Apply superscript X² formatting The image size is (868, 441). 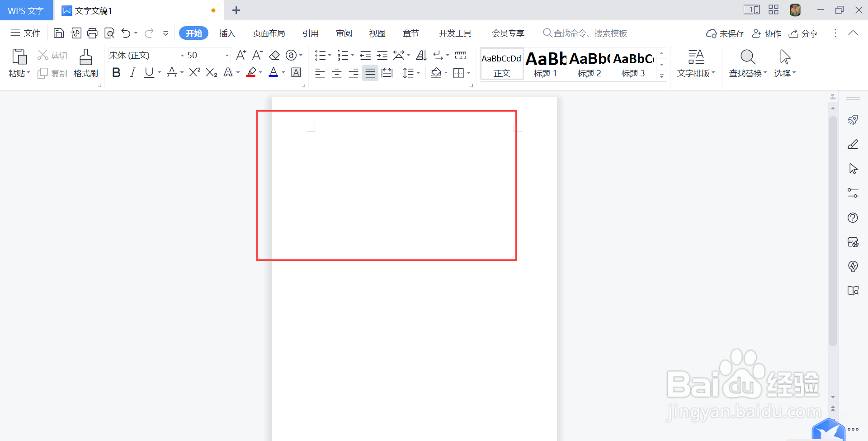195,72
